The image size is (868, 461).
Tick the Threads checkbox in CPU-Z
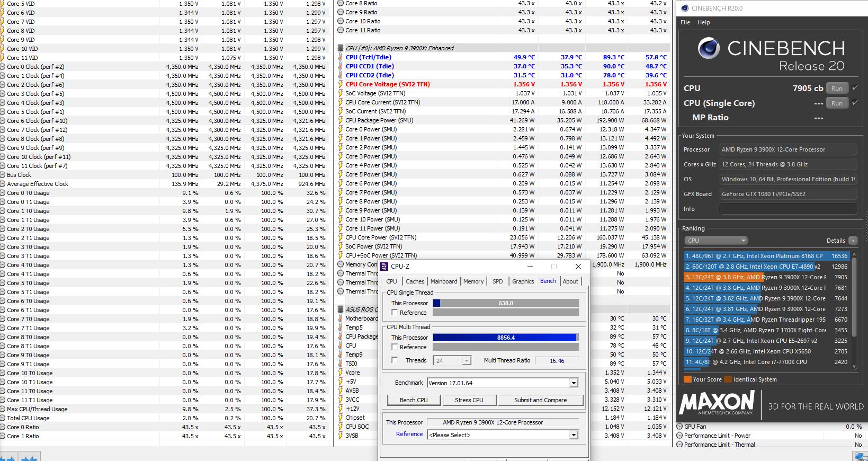tap(395, 360)
